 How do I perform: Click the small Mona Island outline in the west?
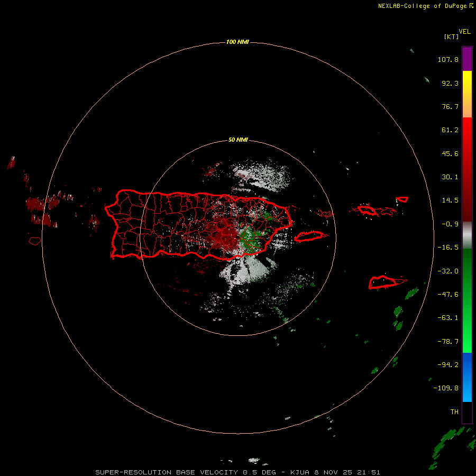pos(35,241)
